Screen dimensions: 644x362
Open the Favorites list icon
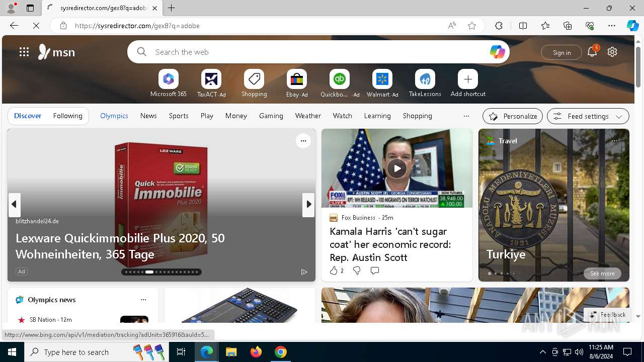coord(545,26)
